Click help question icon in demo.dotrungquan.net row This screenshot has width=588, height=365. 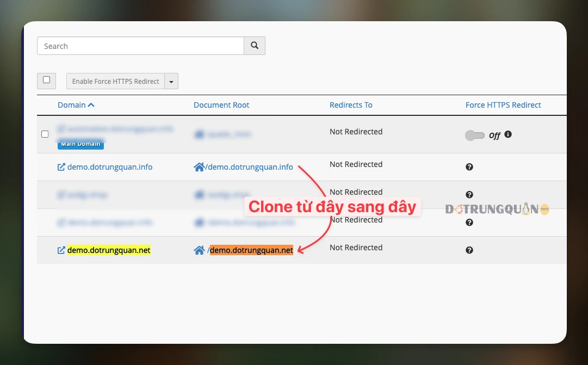(469, 250)
